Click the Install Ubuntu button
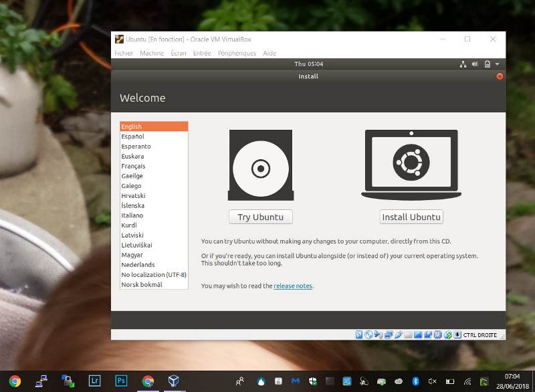The width and height of the screenshot is (535, 392). coord(411,217)
